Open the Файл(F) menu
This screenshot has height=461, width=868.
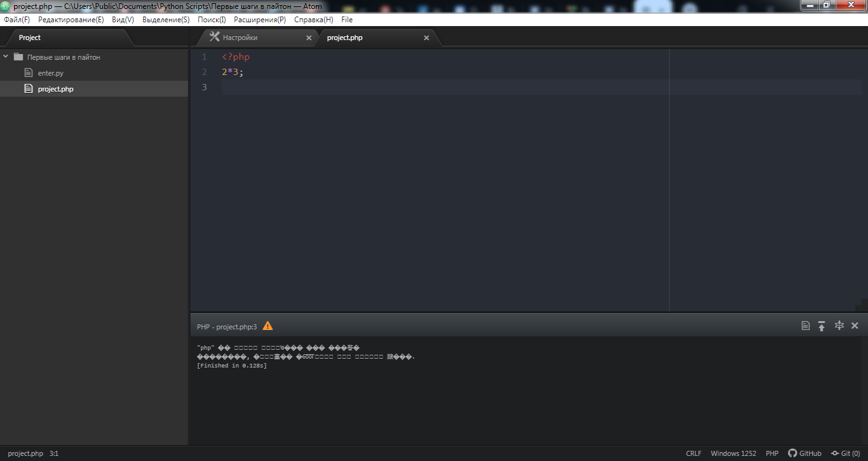(x=17, y=20)
